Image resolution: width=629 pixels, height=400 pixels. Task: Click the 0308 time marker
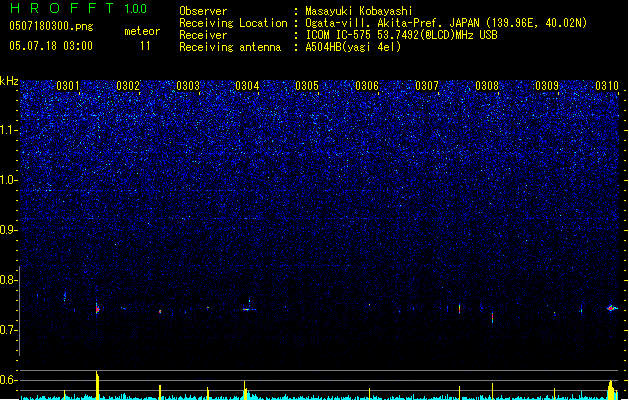[487, 86]
